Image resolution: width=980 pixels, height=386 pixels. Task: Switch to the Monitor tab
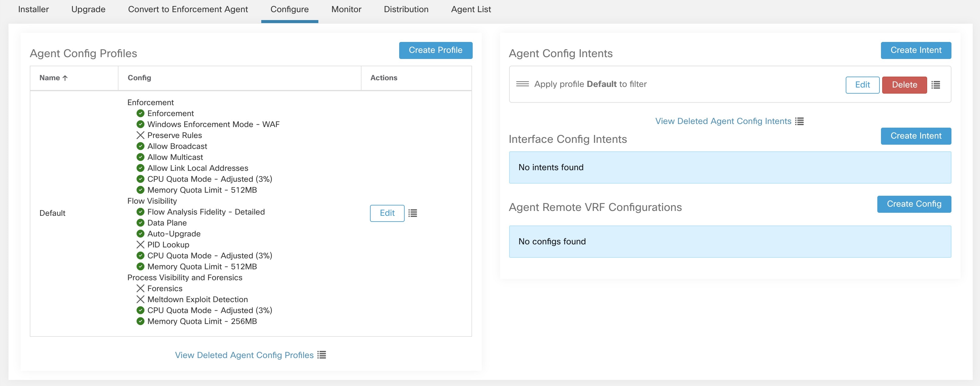point(346,9)
